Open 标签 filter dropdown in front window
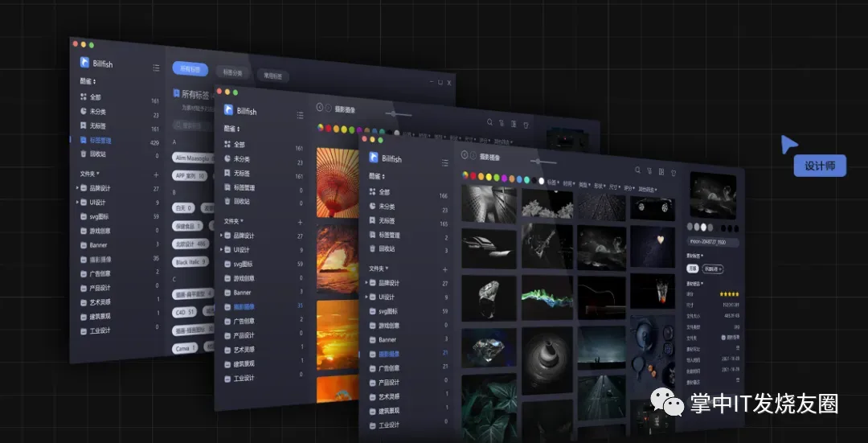The image size is (868, 443). click(x=553, y=183)
